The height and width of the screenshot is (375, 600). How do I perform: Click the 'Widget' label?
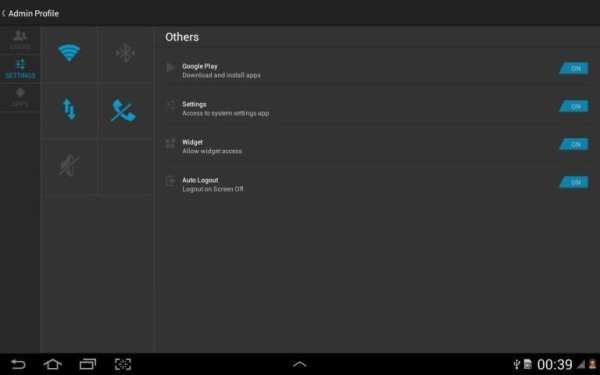tap(192, 142)
